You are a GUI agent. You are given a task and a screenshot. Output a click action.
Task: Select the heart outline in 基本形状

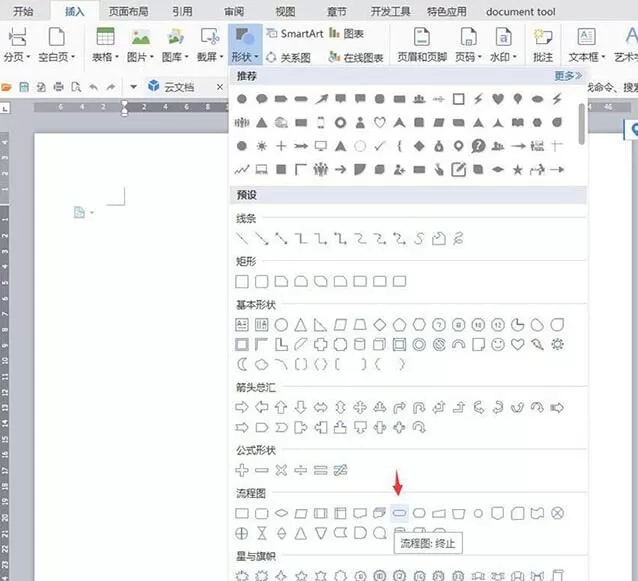click(518, 345)
